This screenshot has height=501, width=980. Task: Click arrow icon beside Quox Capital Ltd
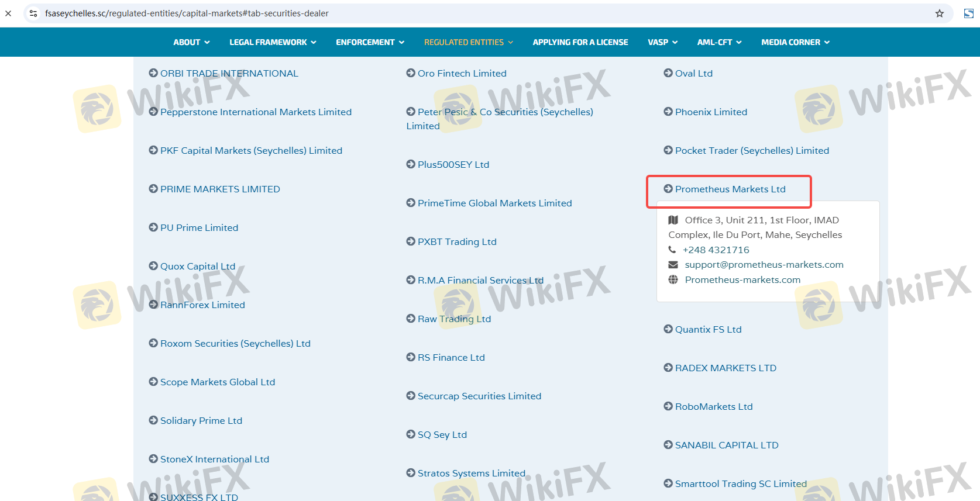tap(153, 266)
